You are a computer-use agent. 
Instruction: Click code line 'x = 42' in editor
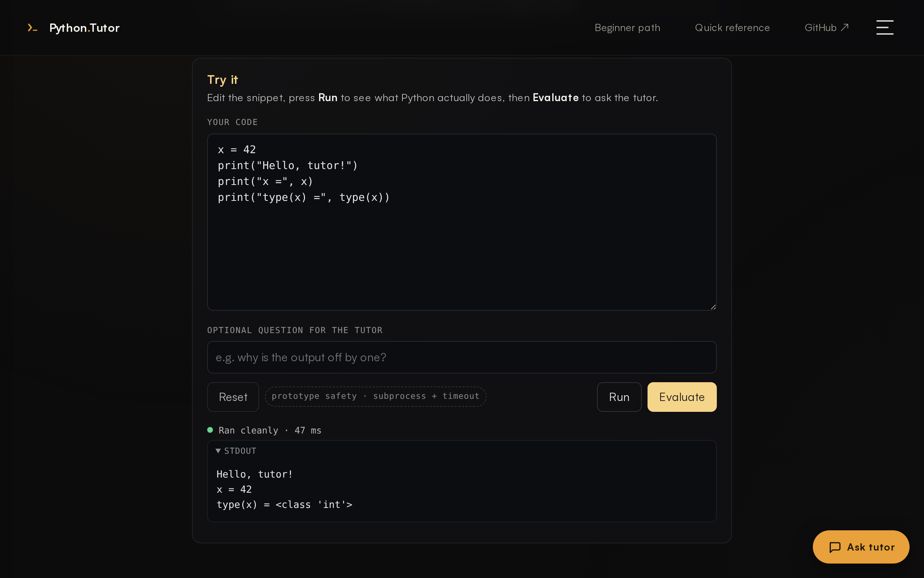tap(237, 150)
